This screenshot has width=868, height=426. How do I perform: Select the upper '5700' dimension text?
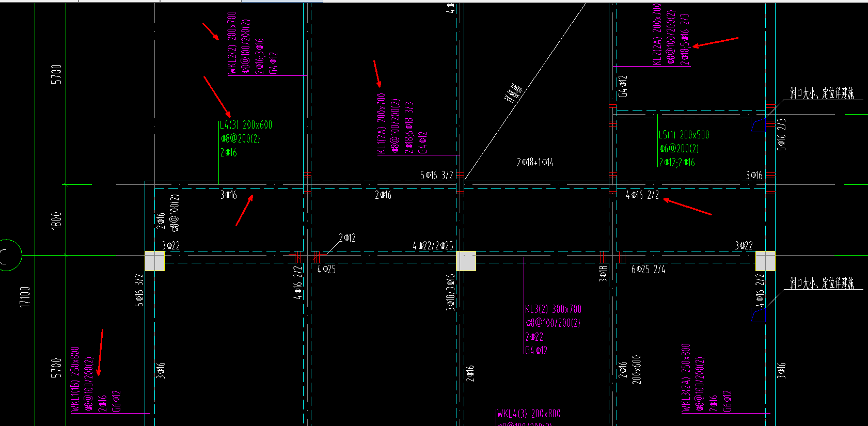(x=56, y=74)
